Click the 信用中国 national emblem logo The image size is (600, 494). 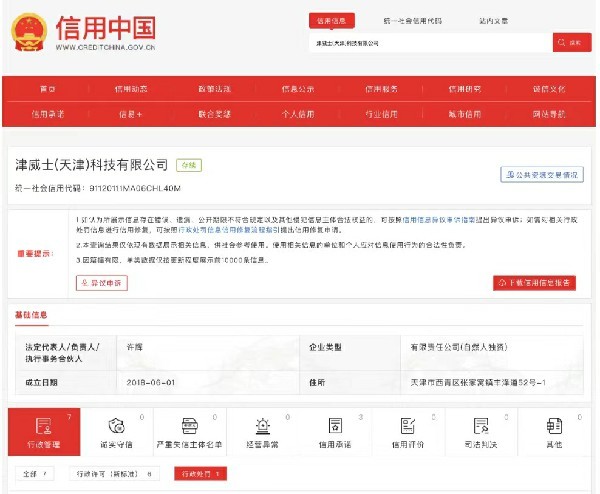pos(29,33)
